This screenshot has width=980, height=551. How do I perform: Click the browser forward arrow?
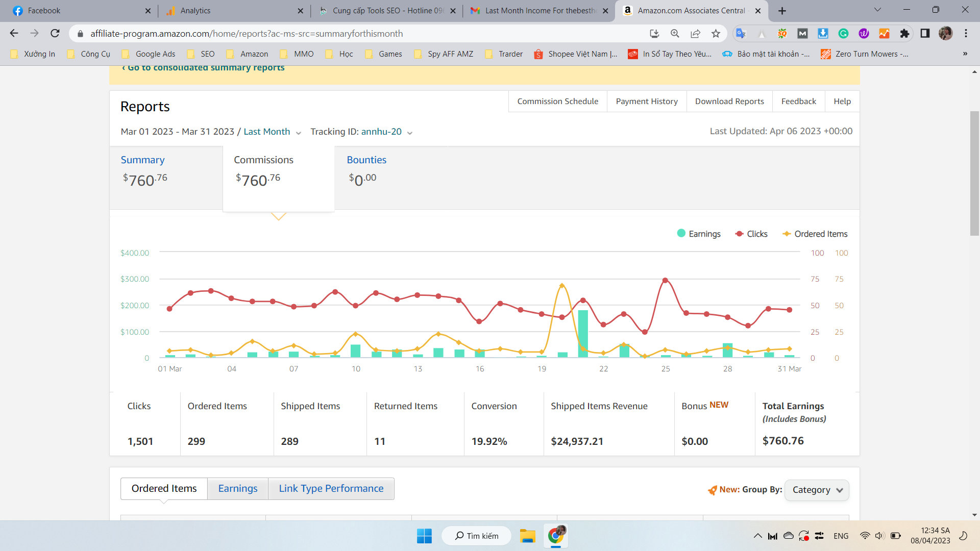pos(34,33)
